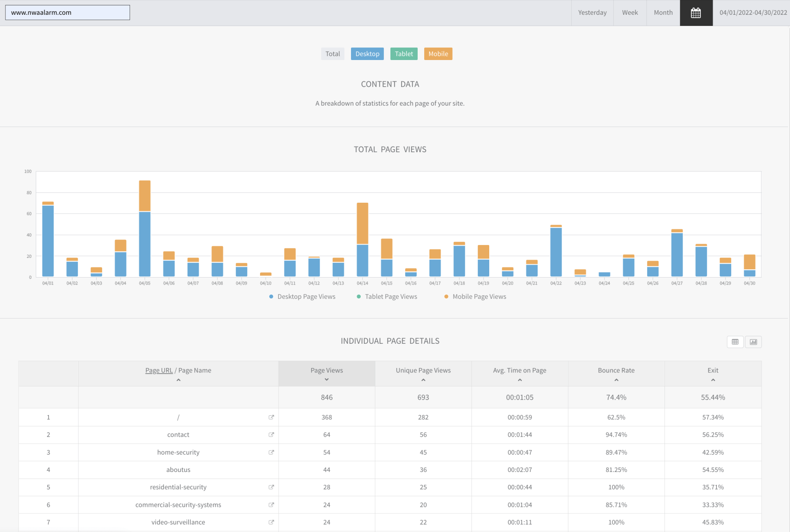Sort by Page Views column arrow
Image resolution: width=790 pixels, height=532 pixels.
tap(327, 379)
